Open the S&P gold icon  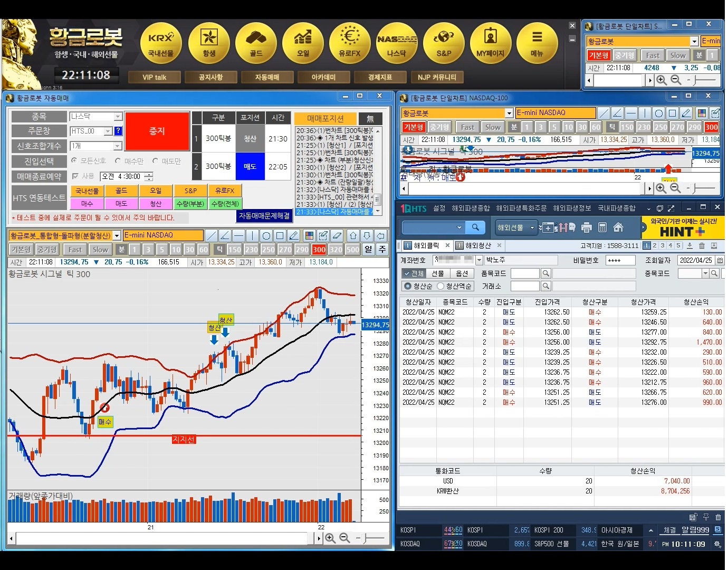point(444,43)
